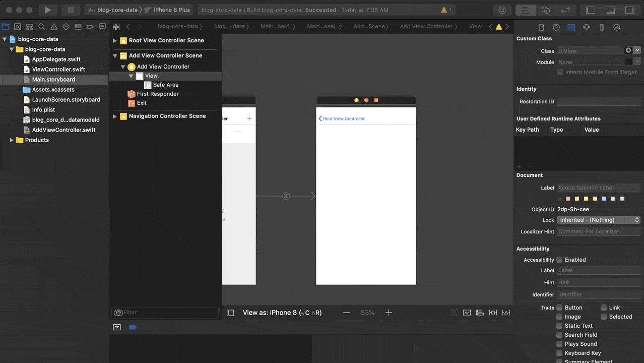Zoom in the canvas with plus
The height and width of the screenshot is (363, 644).
pos(389,313)
